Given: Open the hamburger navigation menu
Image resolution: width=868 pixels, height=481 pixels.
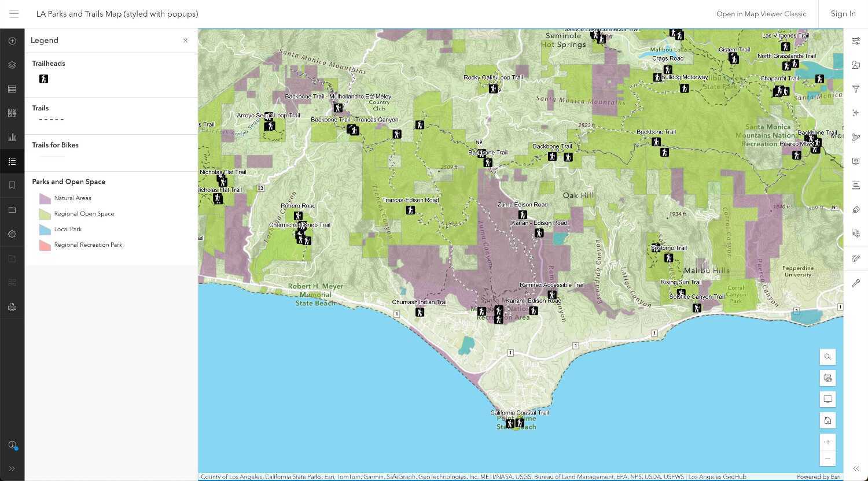Looking at the screenshot, I should (x=14, y=14).
